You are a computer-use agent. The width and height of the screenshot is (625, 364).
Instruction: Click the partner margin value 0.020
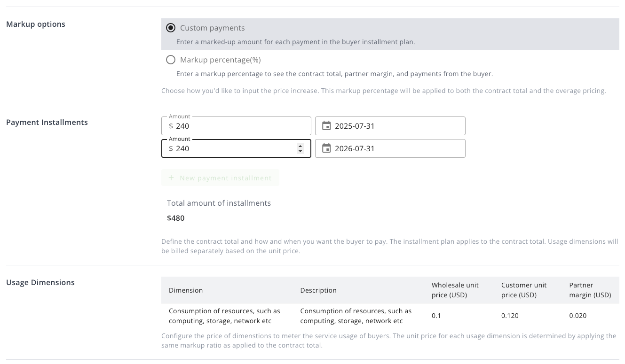pyautogui.click(x=578, y=316)
